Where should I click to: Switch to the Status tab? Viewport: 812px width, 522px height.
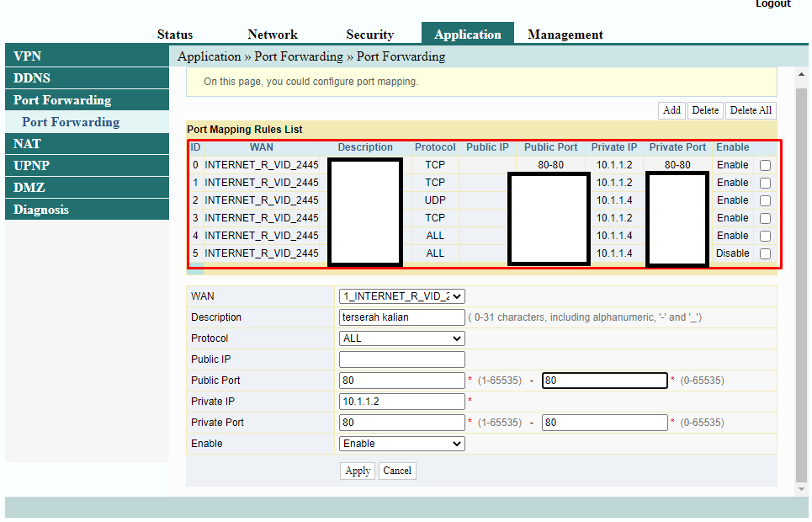tap(175, 35)
